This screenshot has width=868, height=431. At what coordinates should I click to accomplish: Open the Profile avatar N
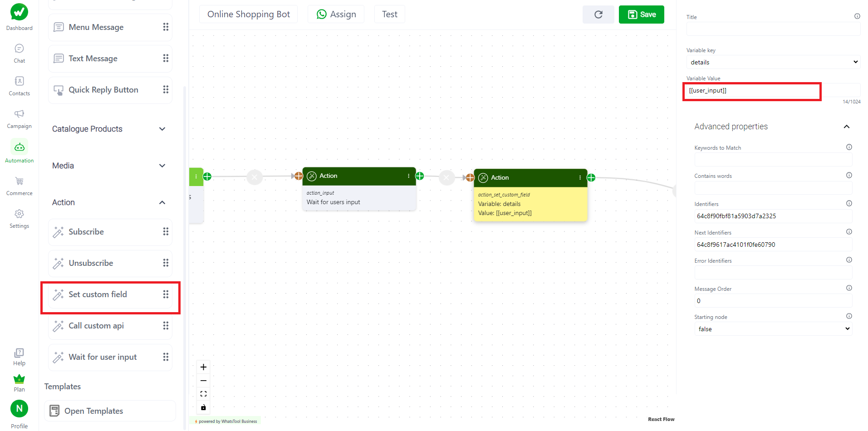[x=19, y=409]
